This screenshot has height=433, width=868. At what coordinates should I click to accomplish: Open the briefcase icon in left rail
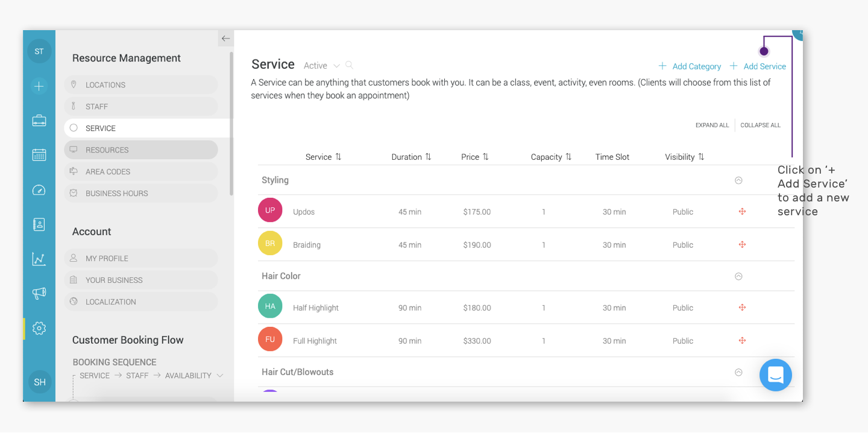pos(39,121)
